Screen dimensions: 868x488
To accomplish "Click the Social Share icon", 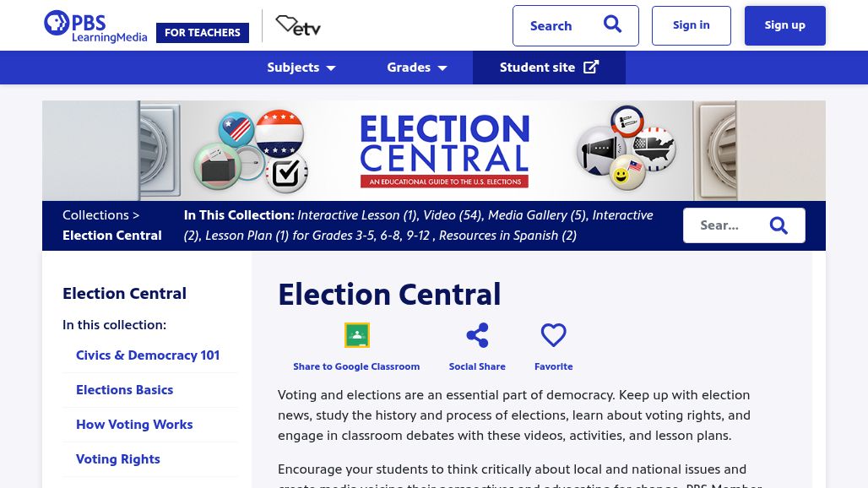I will (x=477, y=335).
